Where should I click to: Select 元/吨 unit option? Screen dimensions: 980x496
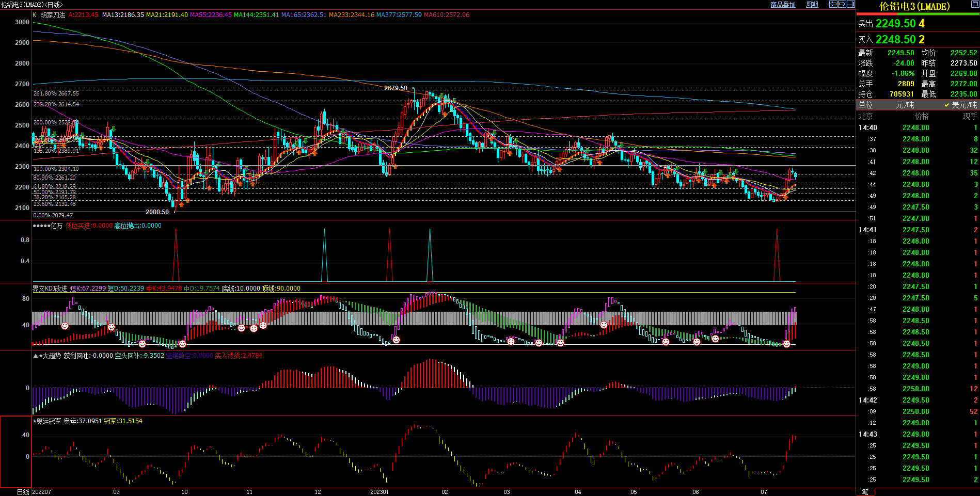coord(905,105)
